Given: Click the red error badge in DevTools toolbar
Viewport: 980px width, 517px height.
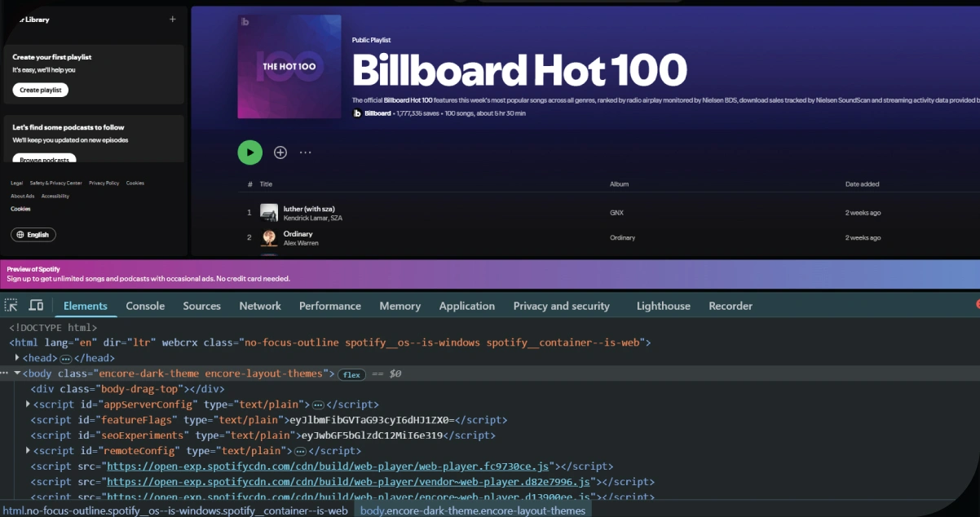Looking at the screenshot, I should click(977, 305).
